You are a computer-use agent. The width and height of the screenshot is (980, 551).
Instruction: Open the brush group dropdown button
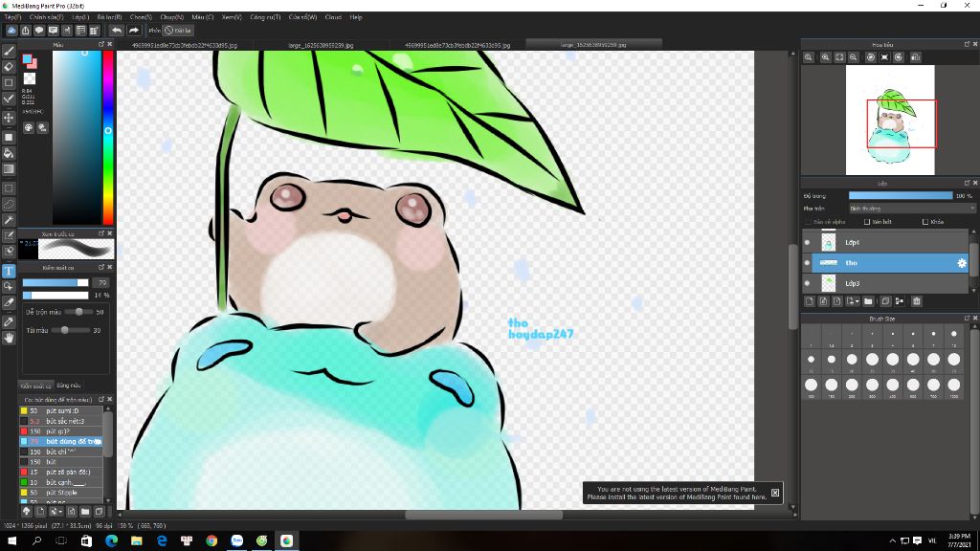(x=56, y=512)
